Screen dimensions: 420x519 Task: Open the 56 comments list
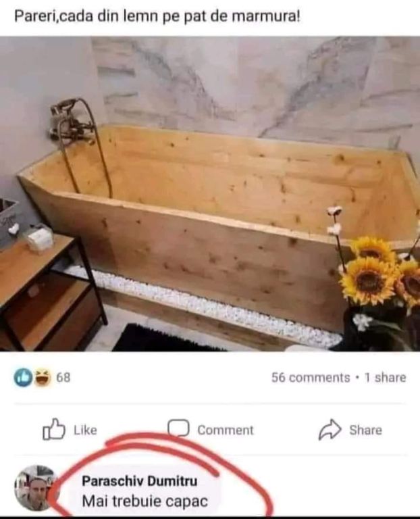[311, 378]
